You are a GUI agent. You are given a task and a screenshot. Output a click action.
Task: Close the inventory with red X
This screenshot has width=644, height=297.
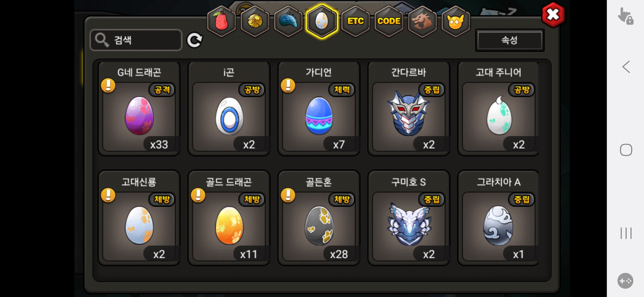(553, 15)
